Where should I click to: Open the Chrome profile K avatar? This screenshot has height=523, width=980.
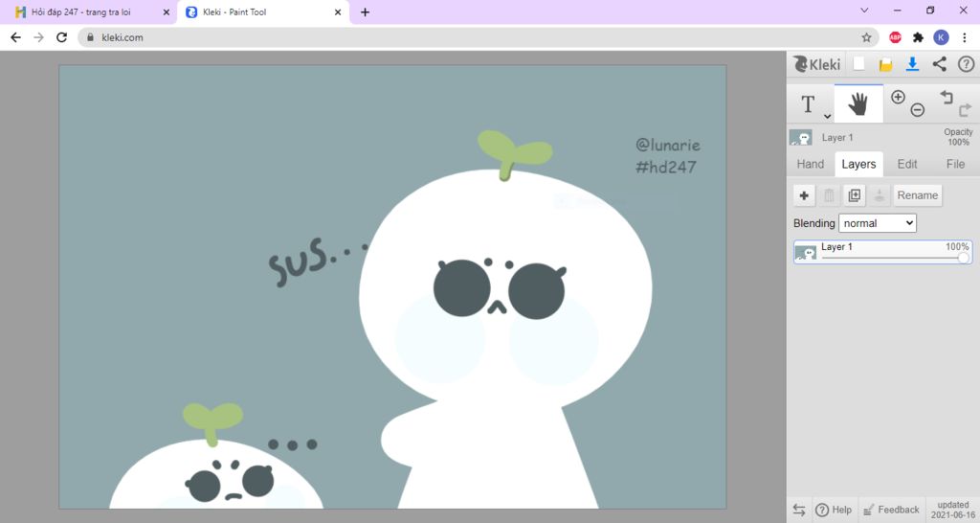(x=941, y=37)
